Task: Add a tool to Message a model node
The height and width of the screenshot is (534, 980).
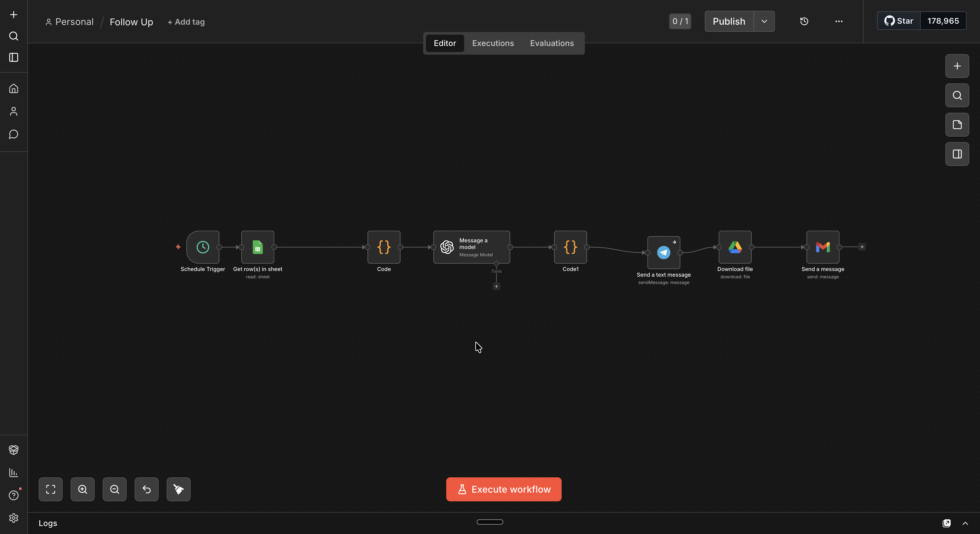Action: pos(496,286)
